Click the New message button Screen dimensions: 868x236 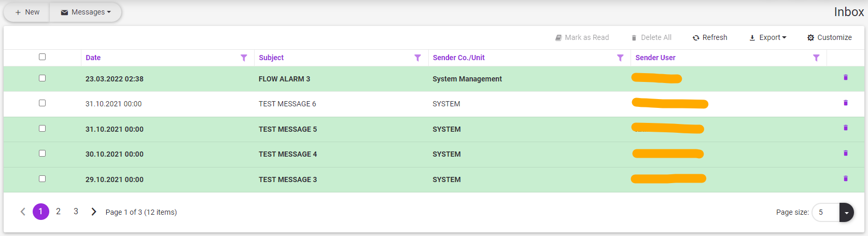27,12
